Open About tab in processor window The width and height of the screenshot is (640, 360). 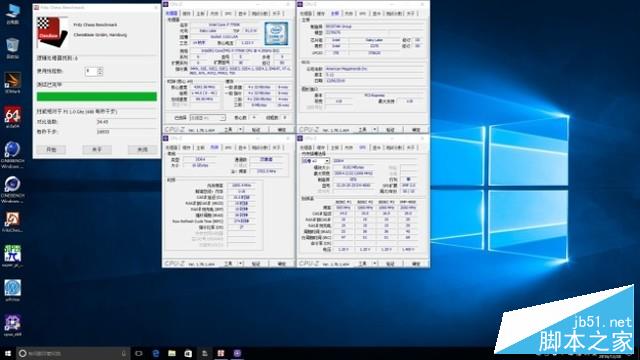click(x=276, y=13)
